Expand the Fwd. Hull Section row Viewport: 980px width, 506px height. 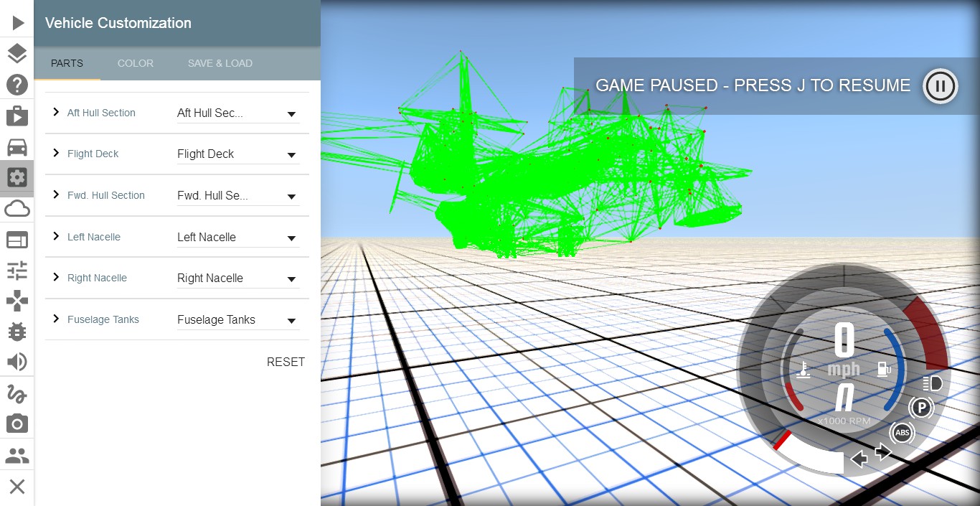coord(56,195)
